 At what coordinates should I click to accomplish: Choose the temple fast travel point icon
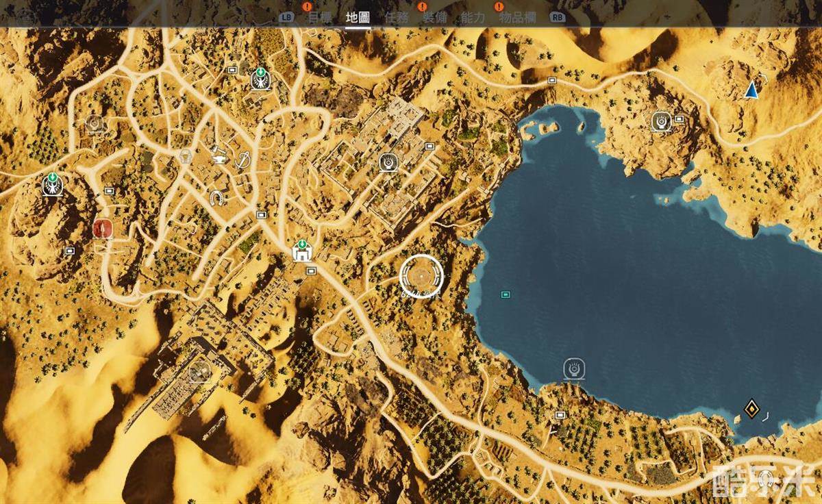point(301,251)
